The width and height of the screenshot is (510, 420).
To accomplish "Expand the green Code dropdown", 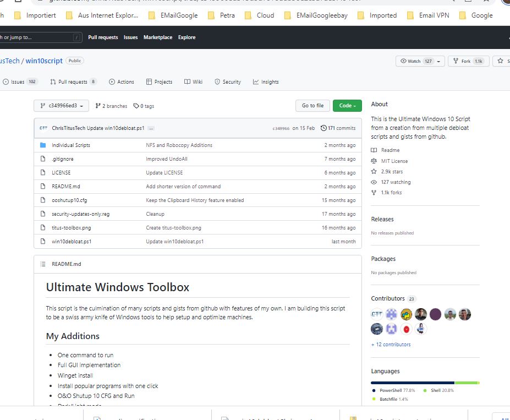I will [347, 106].
